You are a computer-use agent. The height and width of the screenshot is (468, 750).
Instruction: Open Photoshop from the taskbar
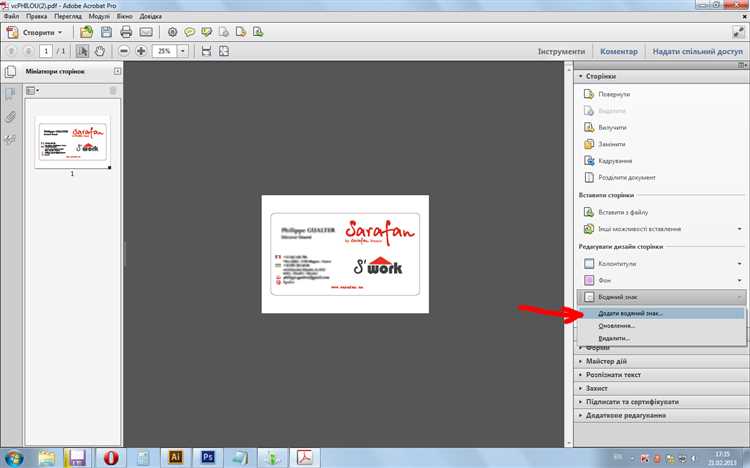tap(208, 457)
